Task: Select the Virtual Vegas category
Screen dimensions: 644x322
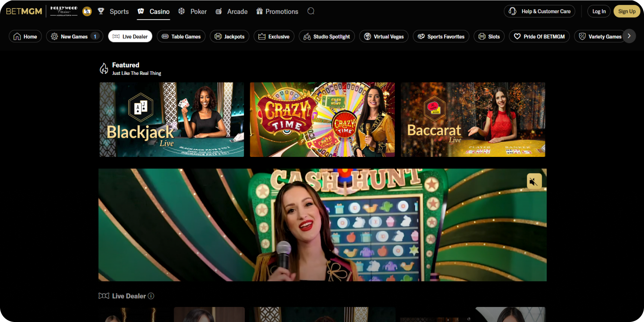Action: (384, 36)
